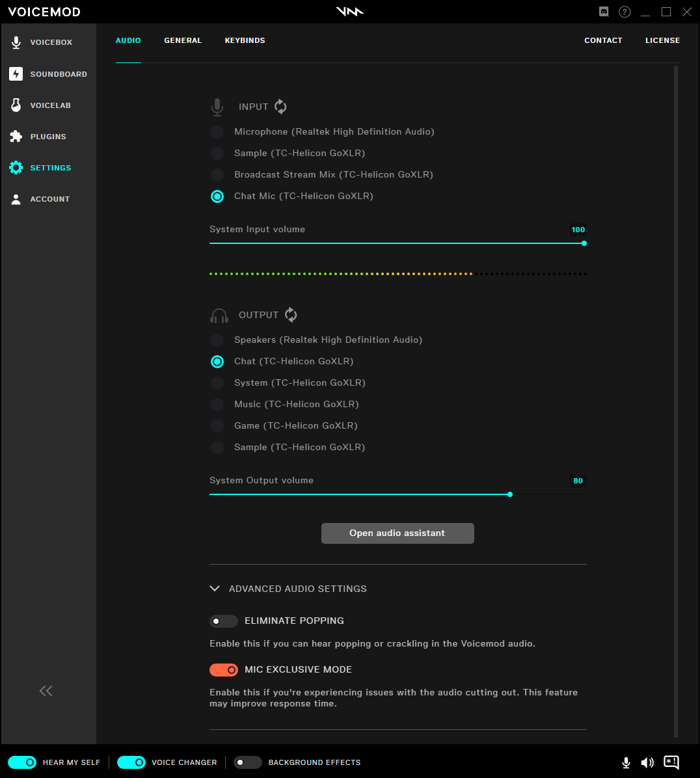Click the input level meter dots
700x778 pixels.
(398, 274)
